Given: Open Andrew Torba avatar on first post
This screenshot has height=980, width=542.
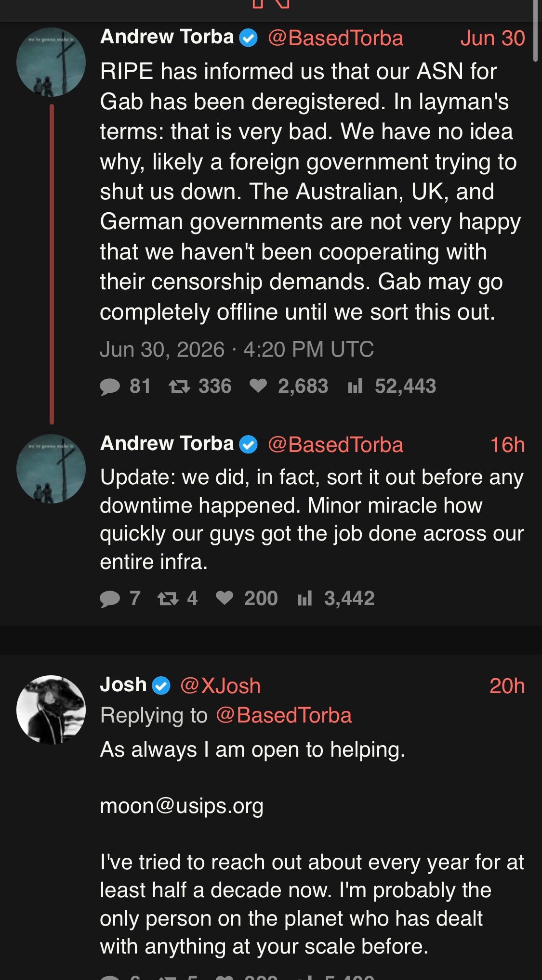Looking at the screenshot, I should point(51,62).
